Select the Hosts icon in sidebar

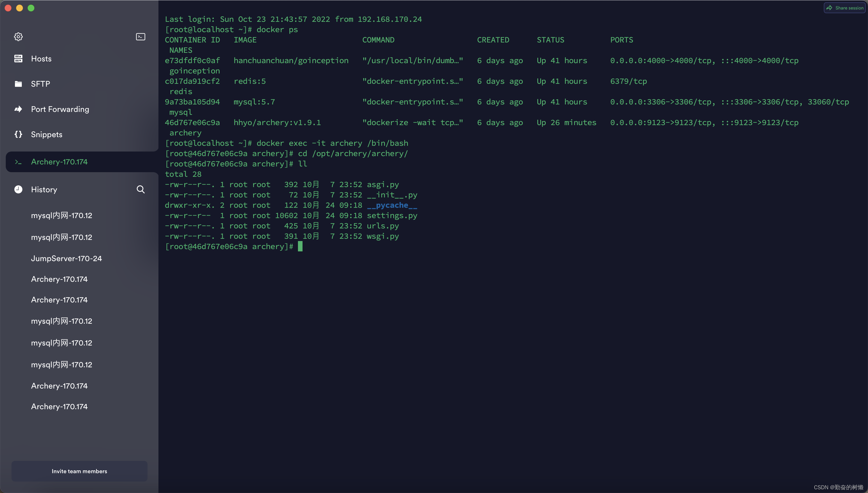[18, 58]
